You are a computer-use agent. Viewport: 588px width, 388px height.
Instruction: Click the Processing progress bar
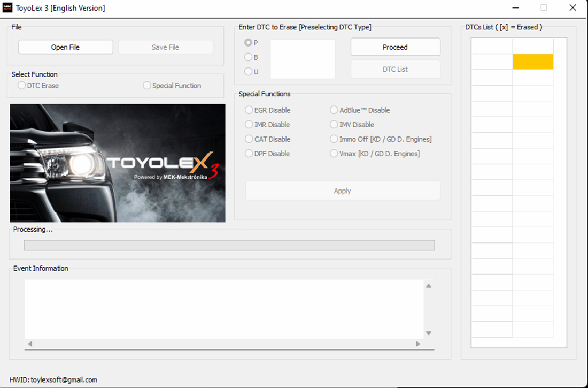click(229, 245)
